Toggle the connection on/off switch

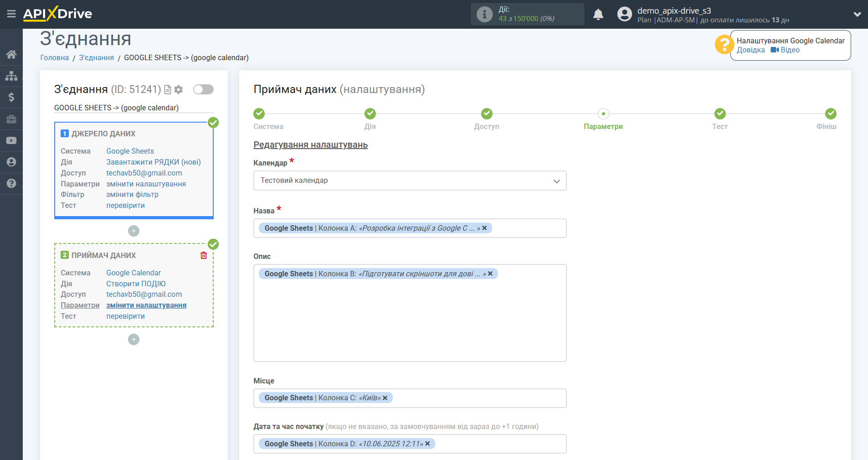tap(203, 89)
